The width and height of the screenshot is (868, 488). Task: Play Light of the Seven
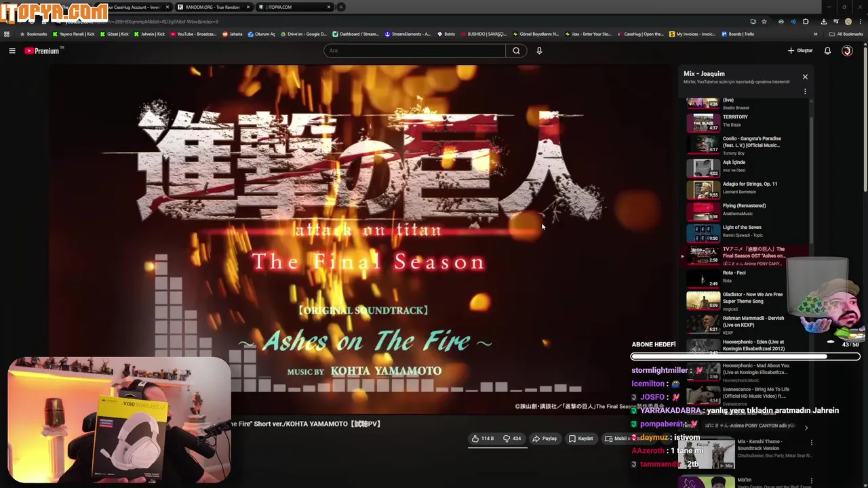[746, 232]
